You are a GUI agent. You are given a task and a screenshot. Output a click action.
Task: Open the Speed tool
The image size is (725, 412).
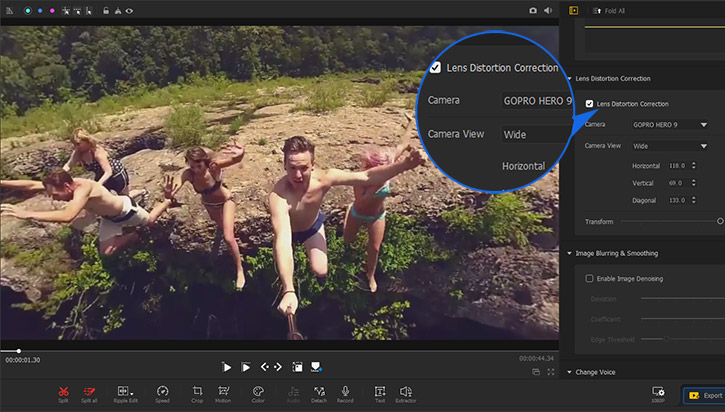[162, 391]
